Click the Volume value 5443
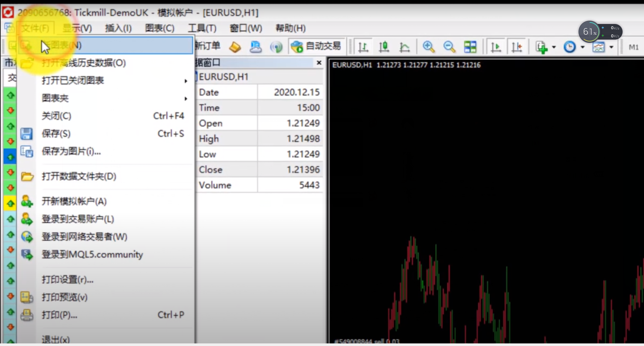 [309, 185]
